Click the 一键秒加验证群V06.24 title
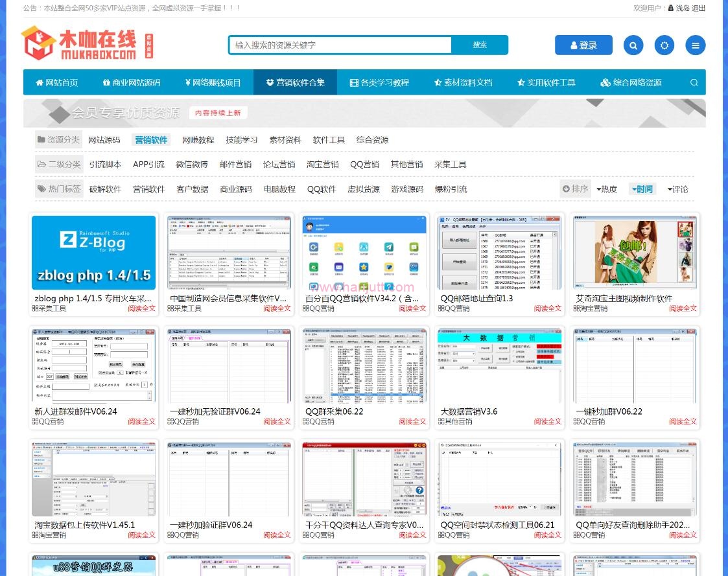Image resolution: width=728 pixels, height=576 pixels. (211, 525)
